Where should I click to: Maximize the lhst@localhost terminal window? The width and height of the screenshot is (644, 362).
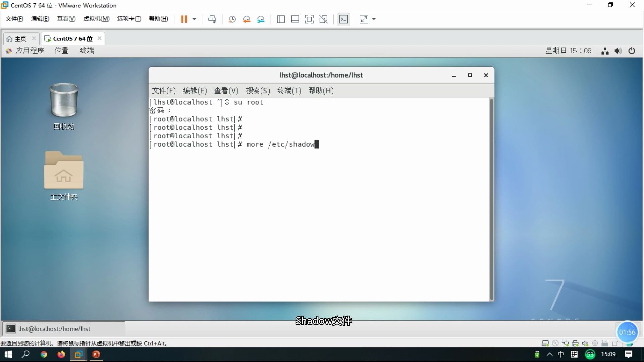(470, 75)
